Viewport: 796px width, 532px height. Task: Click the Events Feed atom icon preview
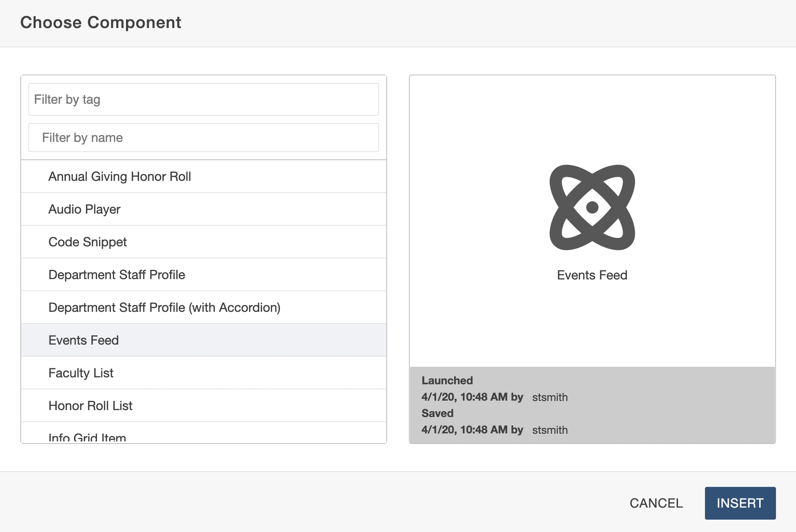coord(592,207)
